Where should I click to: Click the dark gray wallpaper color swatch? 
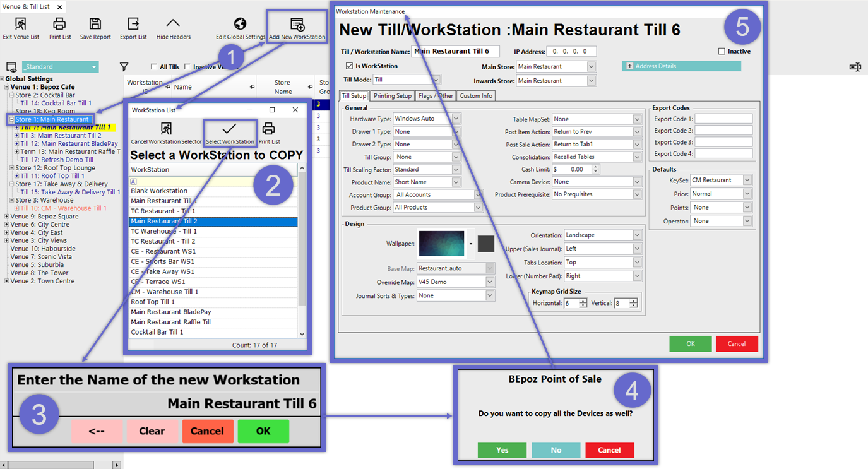click(485, 244)
